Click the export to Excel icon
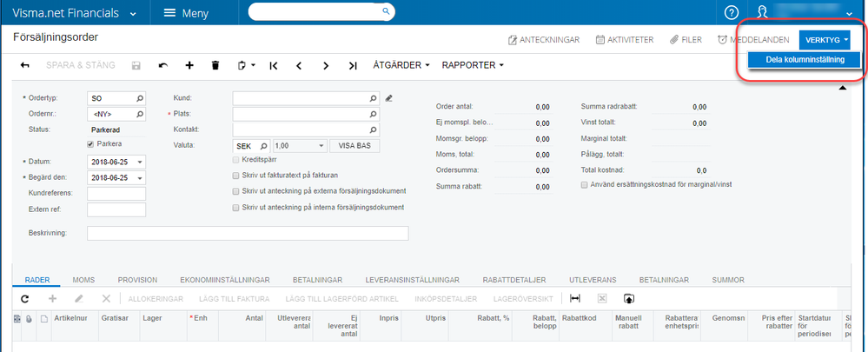 coord(602,299)
